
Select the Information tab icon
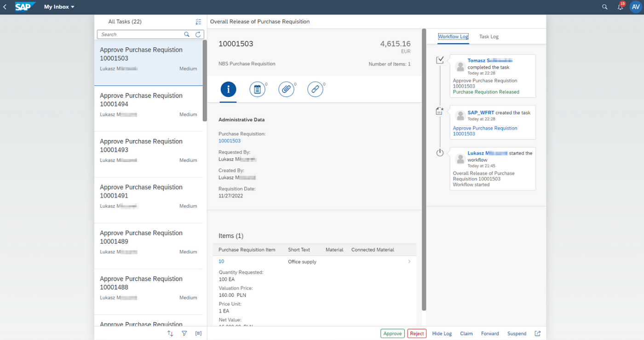pyautogui.click(x=229, y=89)
